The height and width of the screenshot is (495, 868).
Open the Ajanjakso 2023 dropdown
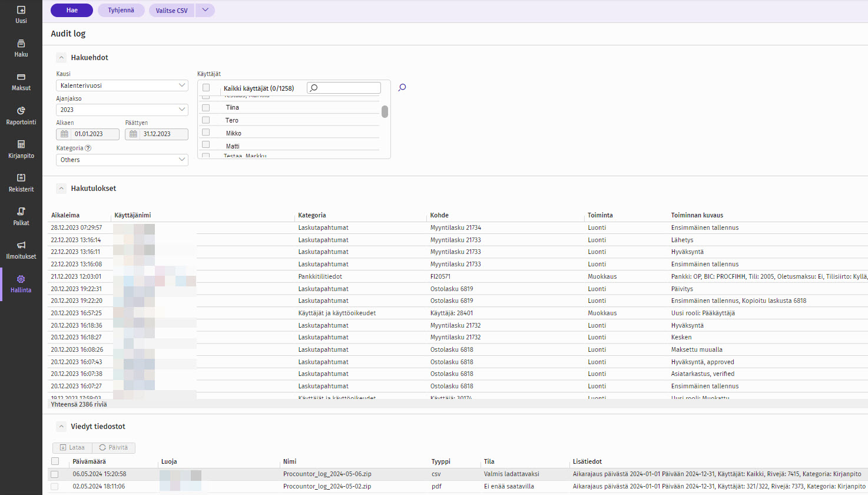tap(122, 110)
